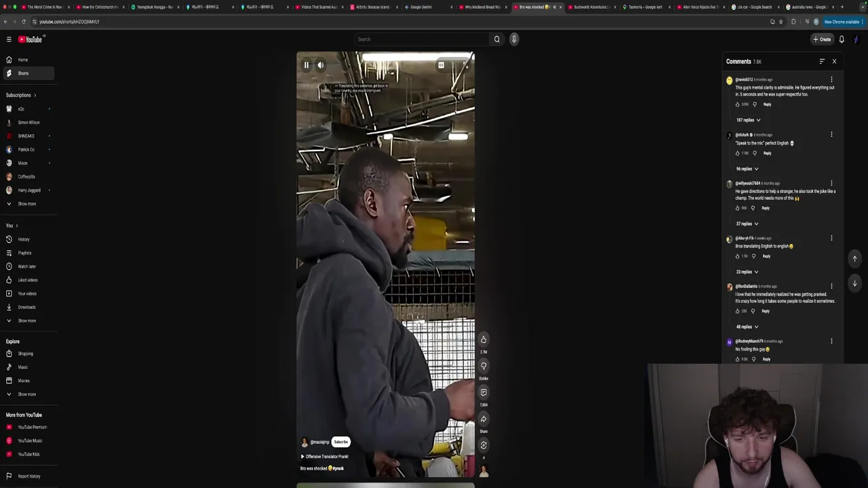Click the Create button
Screen dimensions: 868x488
822,39
